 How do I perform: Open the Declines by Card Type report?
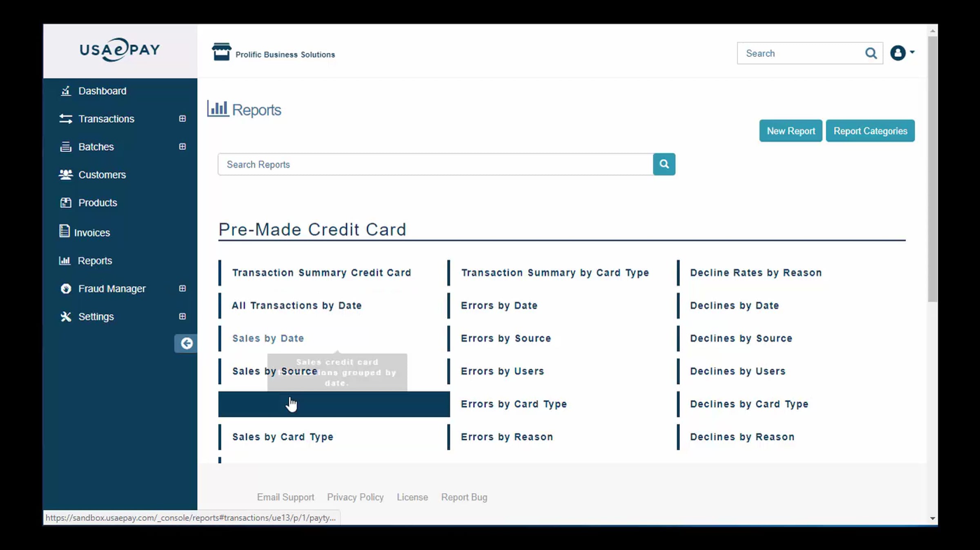[x=749, y=404]
